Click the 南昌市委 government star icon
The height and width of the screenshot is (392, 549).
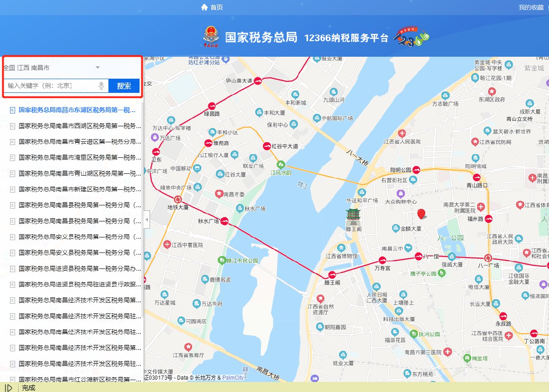click(x=219, y=194)
